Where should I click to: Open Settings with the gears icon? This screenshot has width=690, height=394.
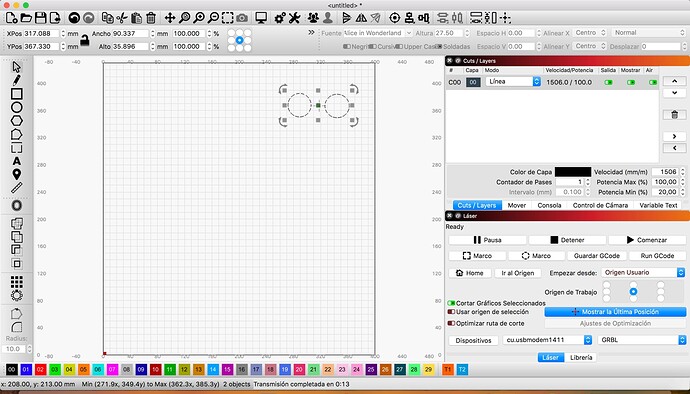coord(280,18)
